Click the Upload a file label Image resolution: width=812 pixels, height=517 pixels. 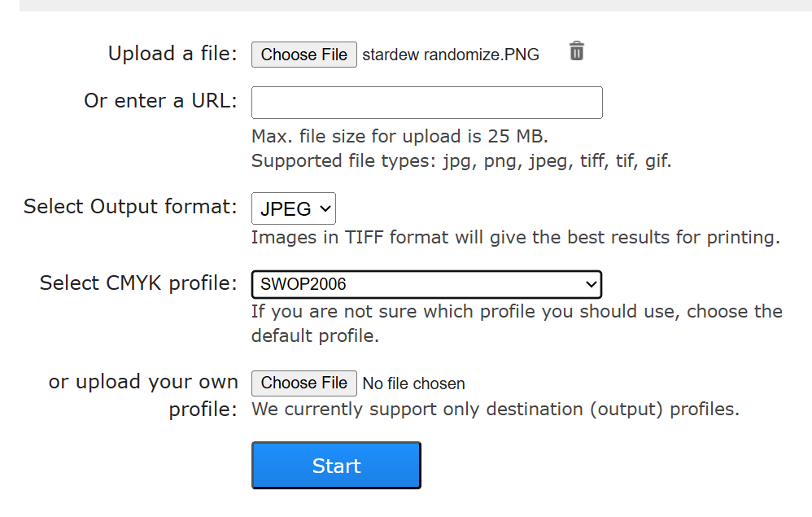pos(172,54)
